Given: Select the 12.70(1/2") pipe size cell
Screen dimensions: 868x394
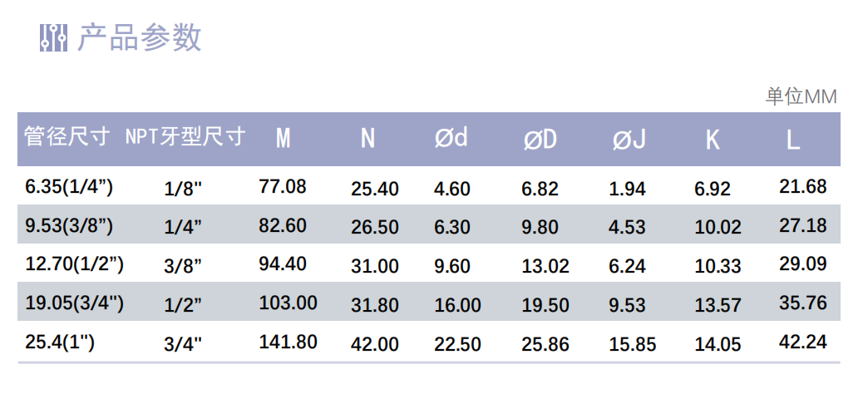Looking at the screenshot, I should tap(74, 264).
